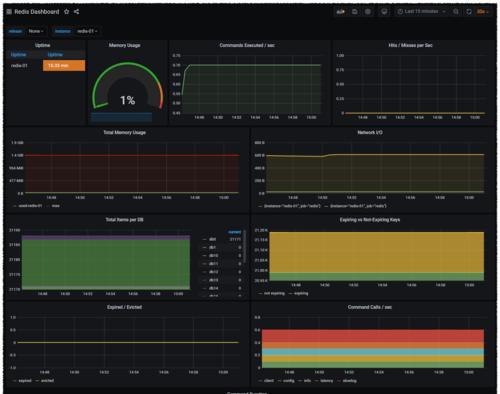Click the yellow area in Expiring Keys chart
The image size is (500, 394).
click(x=376, y=252)
